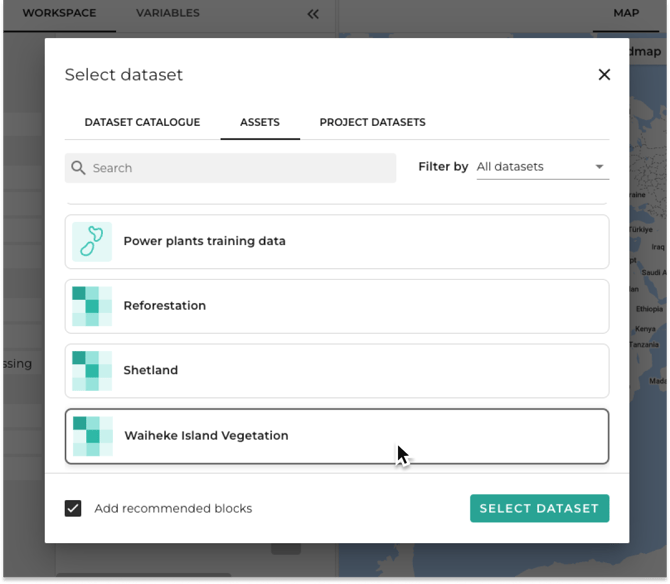This screenshot has width=670, height=584.
Task: Open the Filter by All datasets dropdown
Action: pos(543,167)
